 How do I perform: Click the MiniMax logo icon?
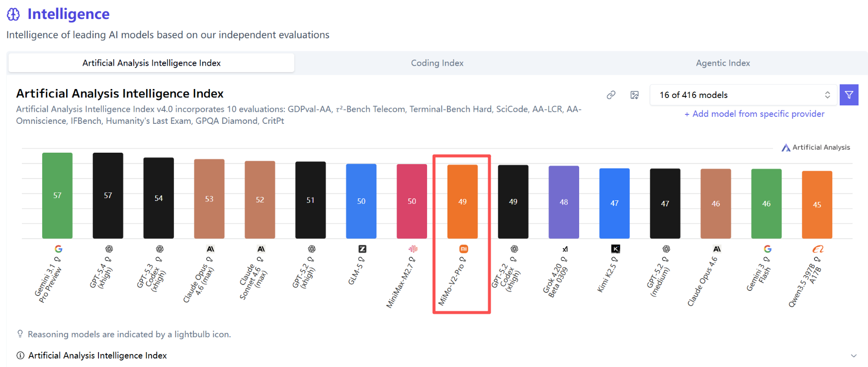coord(413,249)
